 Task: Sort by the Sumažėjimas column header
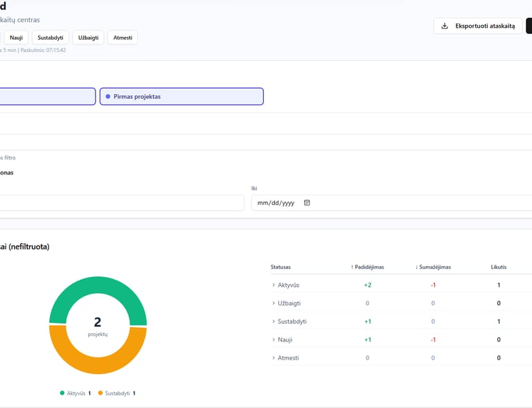433,267
